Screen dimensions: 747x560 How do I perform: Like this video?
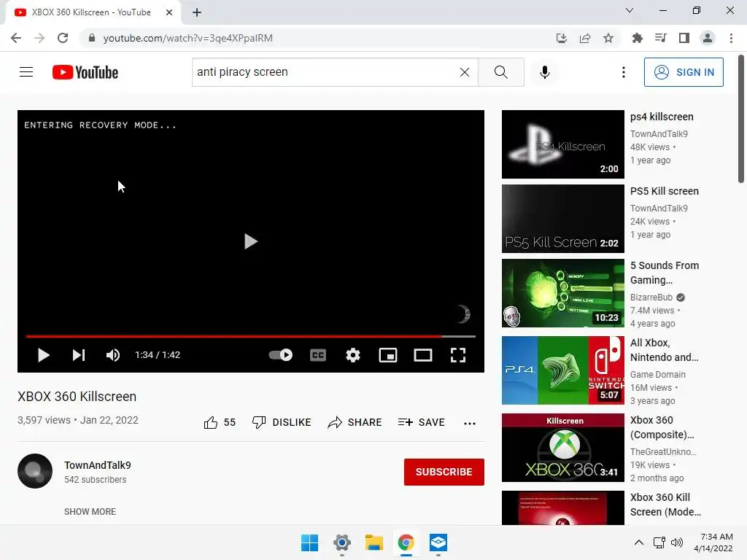(x=220, y=422)
